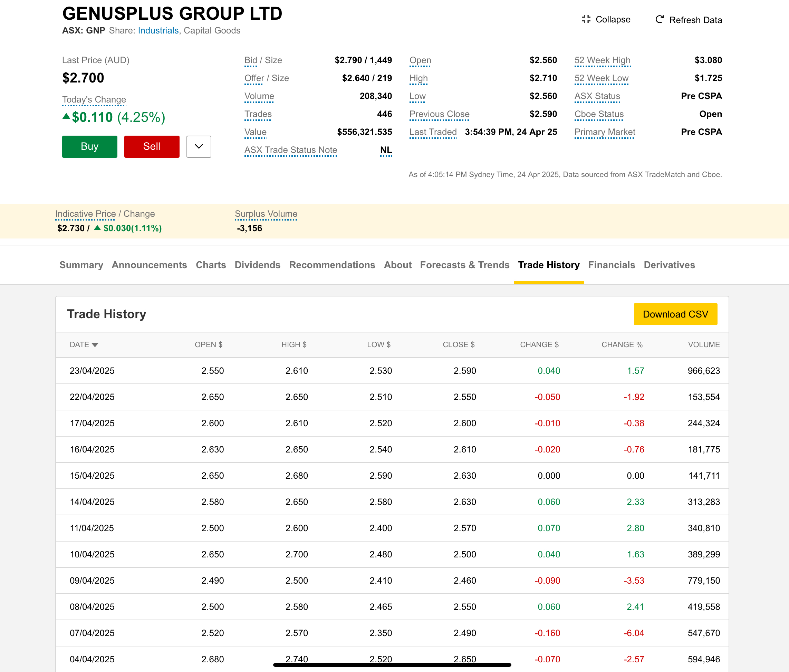Click the HIGH $ column header

(x=294, y=345)
